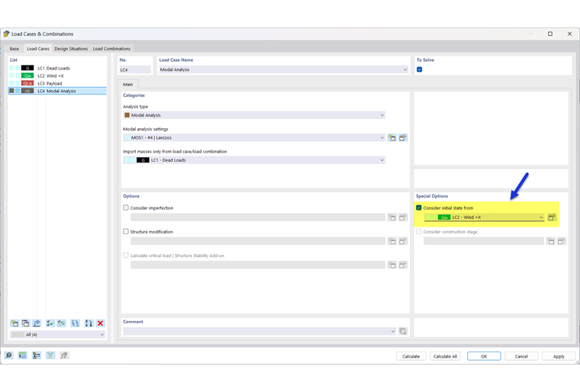Enable Structure modification option
This screenshot has height=392, width=580.
(126, 232)
